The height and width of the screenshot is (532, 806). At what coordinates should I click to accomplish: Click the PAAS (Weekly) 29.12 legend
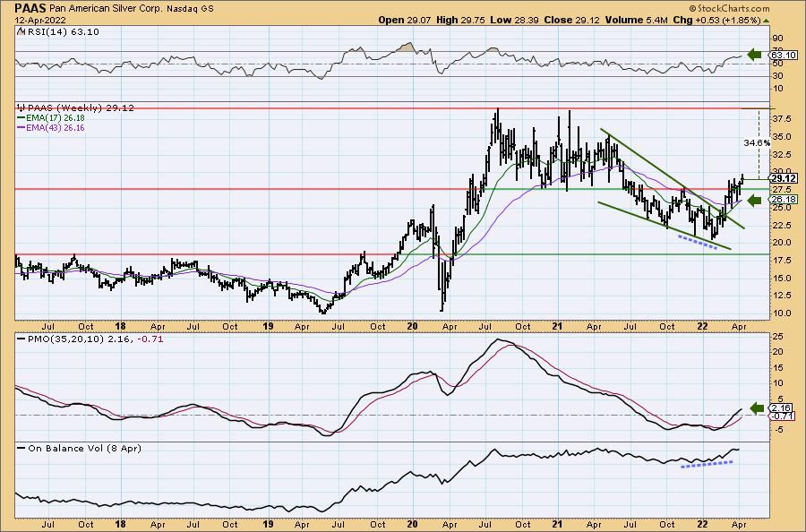coord(75,108)
